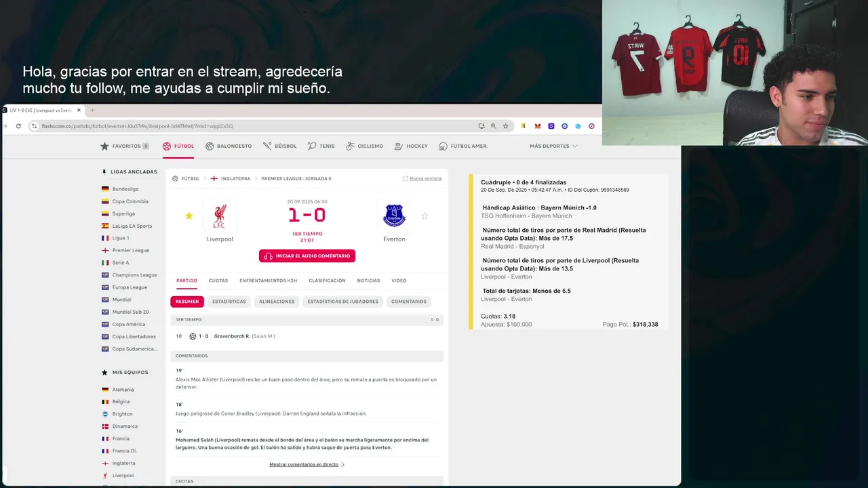Open Europa League in sidebar

(x=130, y=287)
